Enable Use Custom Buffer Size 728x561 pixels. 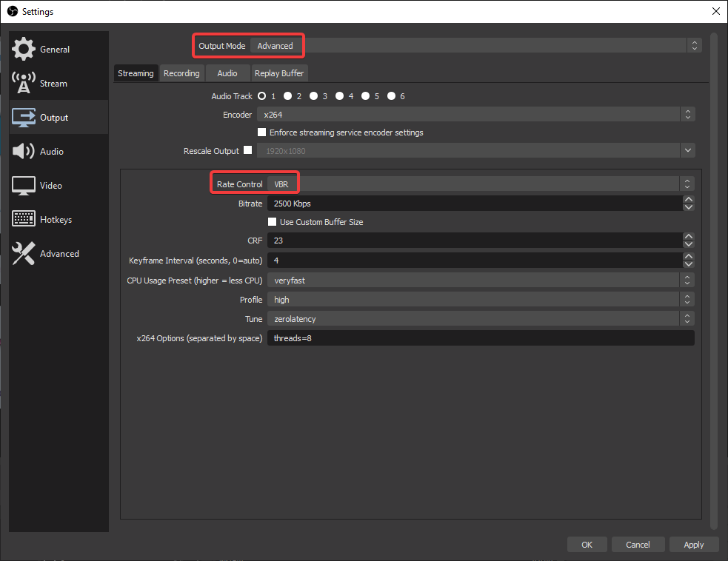[272, 221]
